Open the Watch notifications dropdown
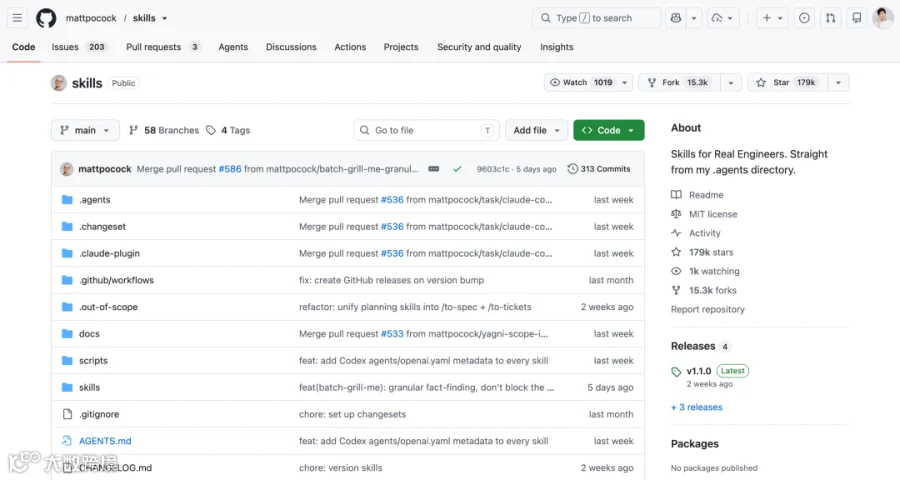 [588, 83]
